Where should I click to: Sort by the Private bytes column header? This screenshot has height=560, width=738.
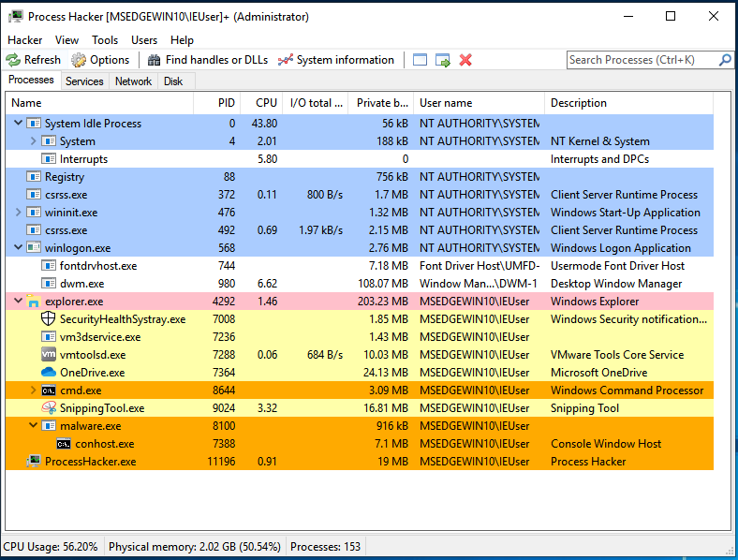coord(381,103)
